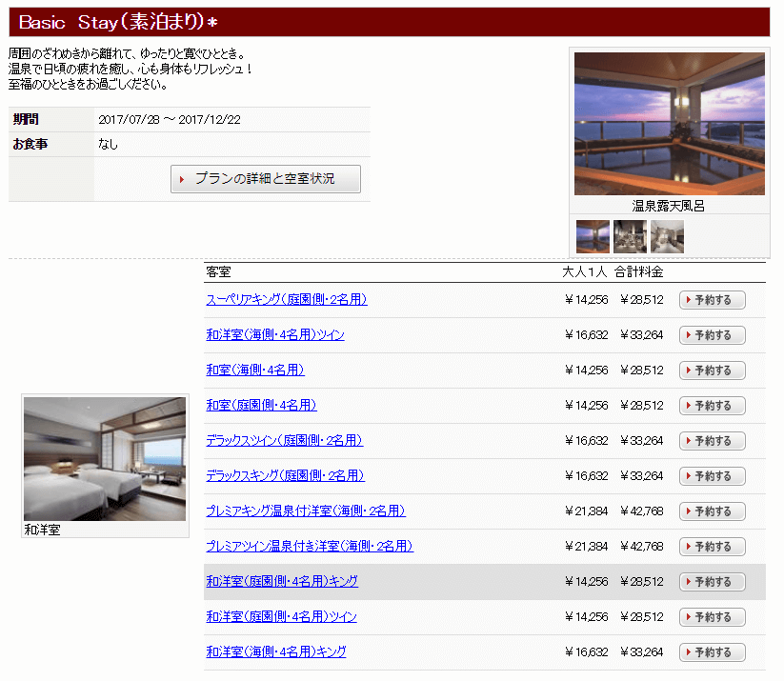The height and width of the screenshot is (681, 784).
Task: Open the 和洋室(庭園側・4名用)キング link
Action: coord(282,582)
